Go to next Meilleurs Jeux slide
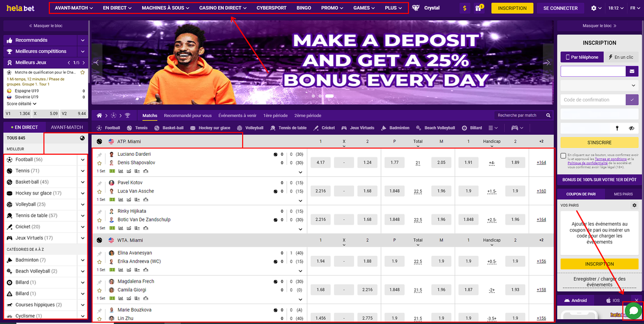This screenshot has width=644, height=324. (83, 63)
